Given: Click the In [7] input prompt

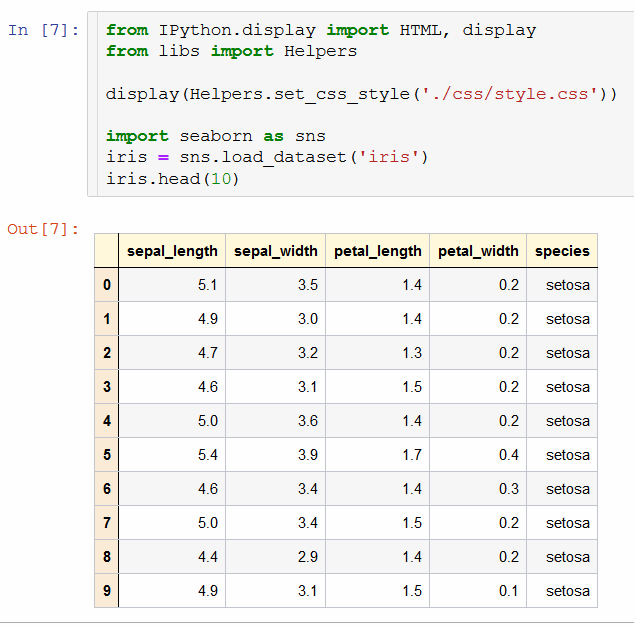Looking at the screenshot, I should (42, 30).
